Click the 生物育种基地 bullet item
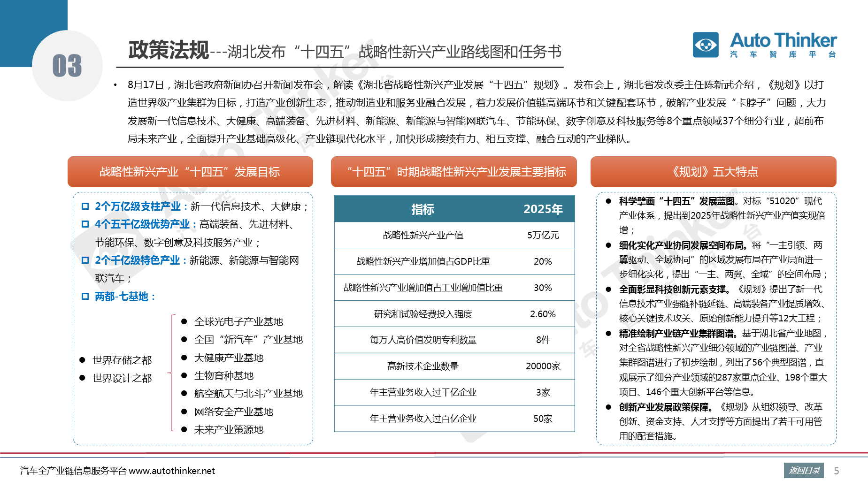 click(x=224, y=376)
